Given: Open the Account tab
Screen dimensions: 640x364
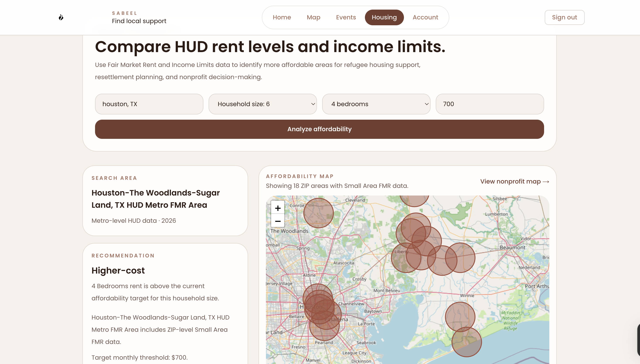Looking at the screenshot, I should point(425,17).
